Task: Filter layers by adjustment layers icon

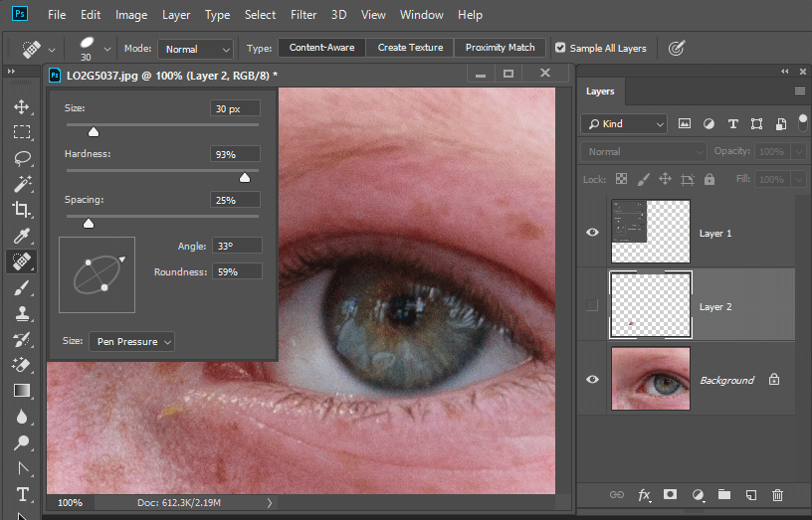Action: (709, 123)
